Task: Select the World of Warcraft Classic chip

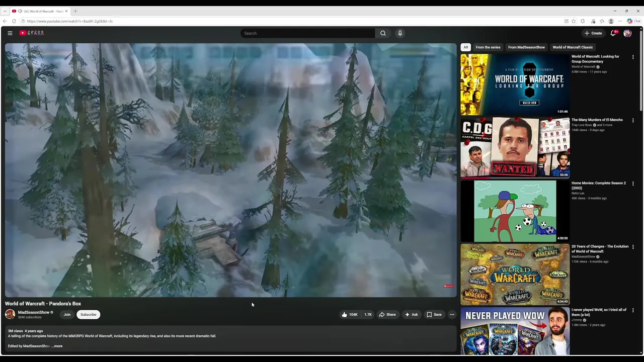Action: coord(573,47)
